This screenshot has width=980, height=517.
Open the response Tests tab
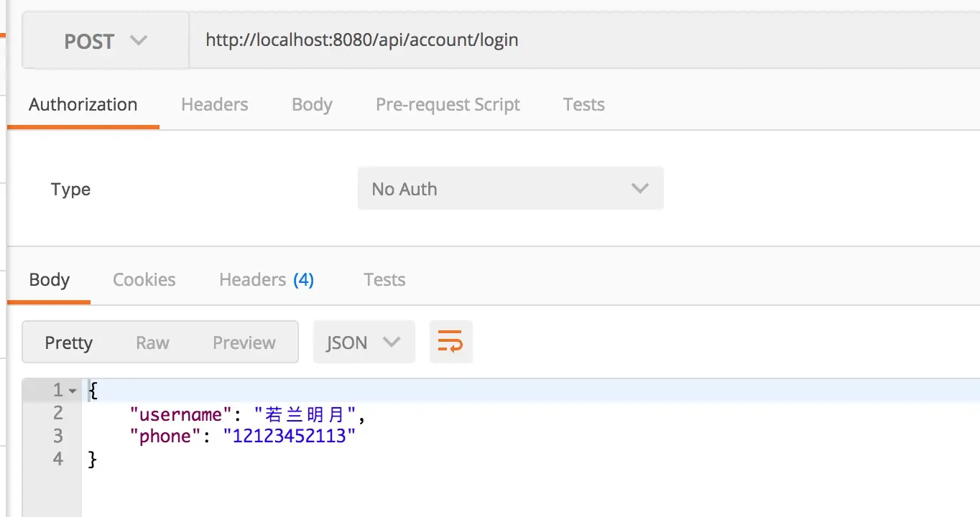[384, 280]
